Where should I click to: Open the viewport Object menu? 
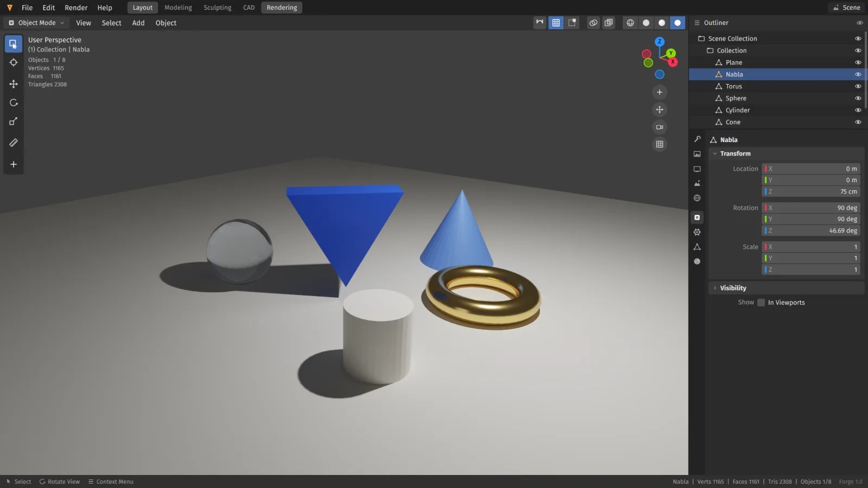click(166, 23)
